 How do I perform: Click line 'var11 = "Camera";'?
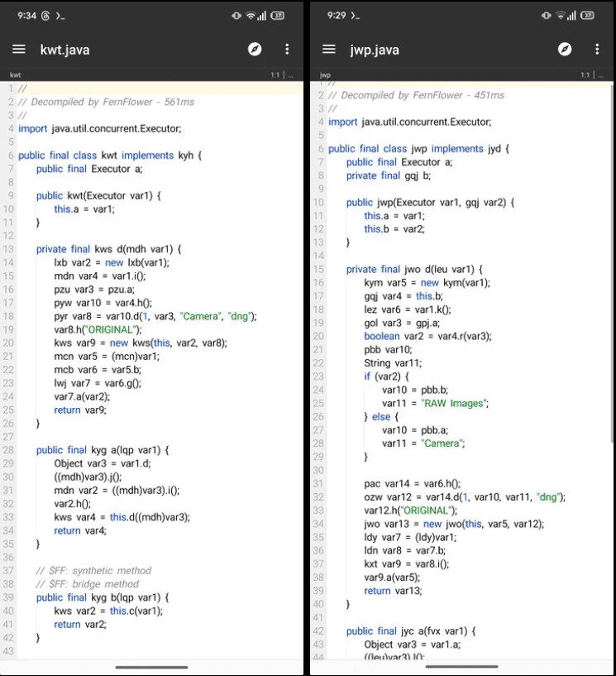pos(423,443)
